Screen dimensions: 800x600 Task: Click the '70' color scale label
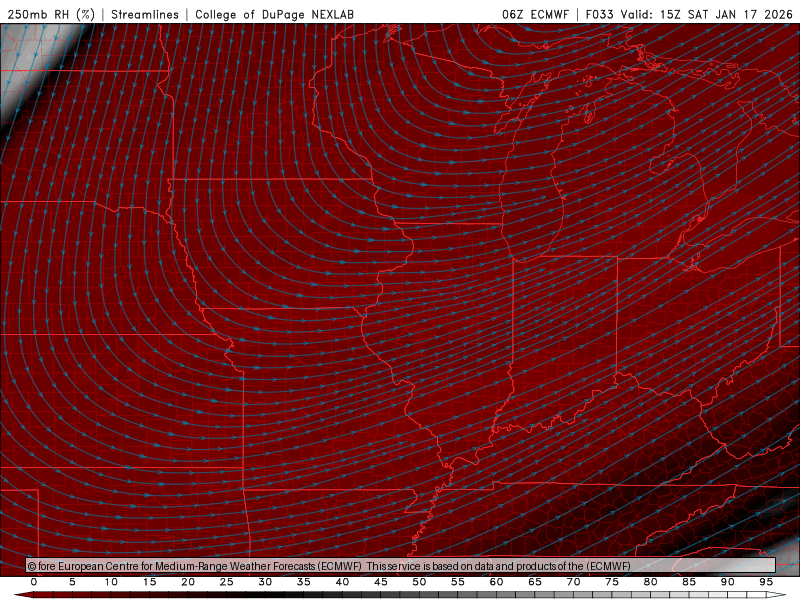(573, 582)
